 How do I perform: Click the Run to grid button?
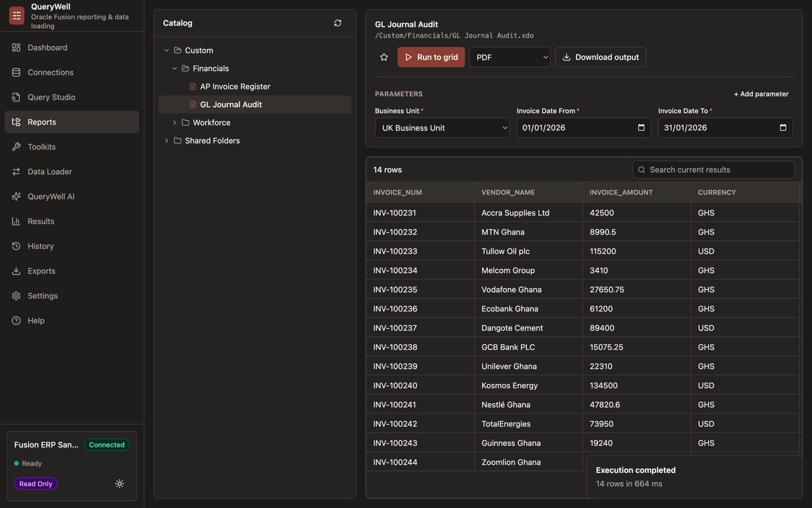click(431, 57)
